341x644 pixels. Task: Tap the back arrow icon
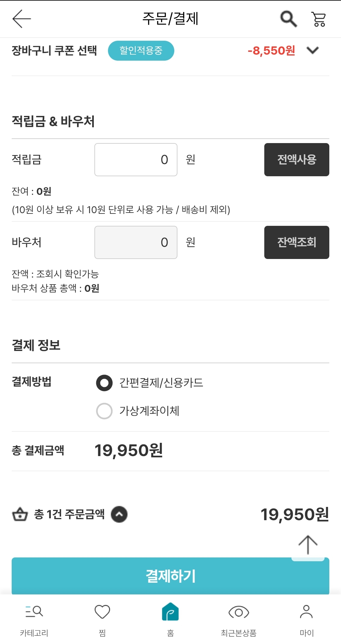[21, 19]
